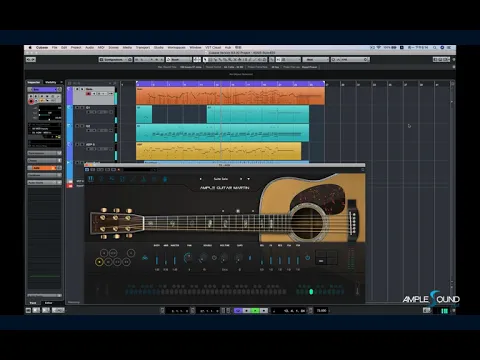
Task: Click first blue icon in plugin window header
Action: pos(87,170)
